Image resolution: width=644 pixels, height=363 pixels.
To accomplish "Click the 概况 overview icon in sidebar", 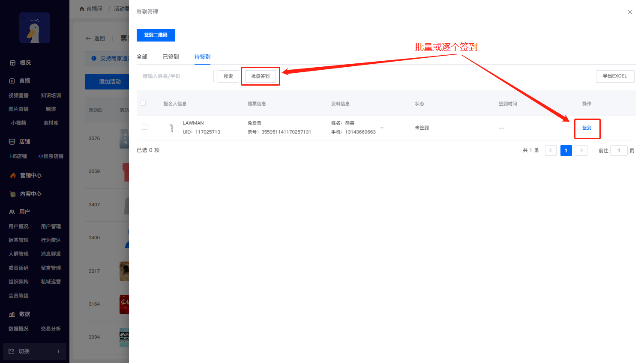I will coord(12,63).
